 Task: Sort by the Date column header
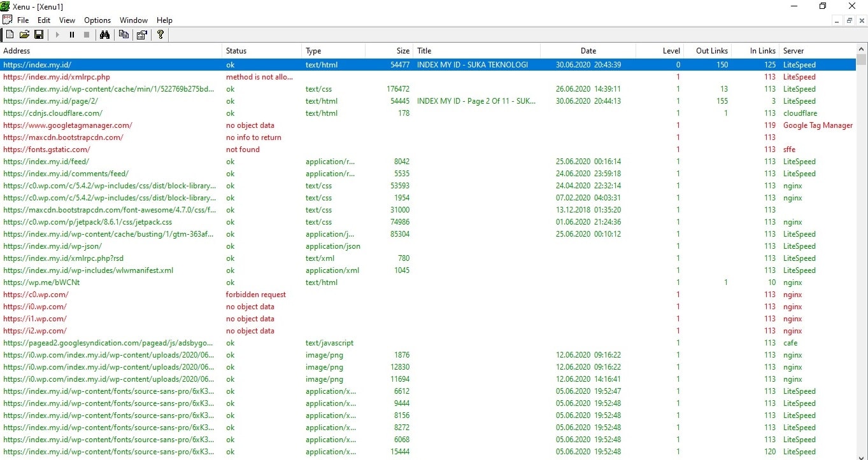[x=588, y=50]
